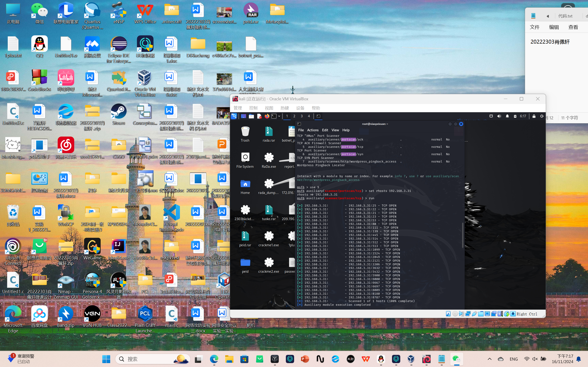Click VirtualBox display status icon
588x367 pixels.
[x=487, y=314]
